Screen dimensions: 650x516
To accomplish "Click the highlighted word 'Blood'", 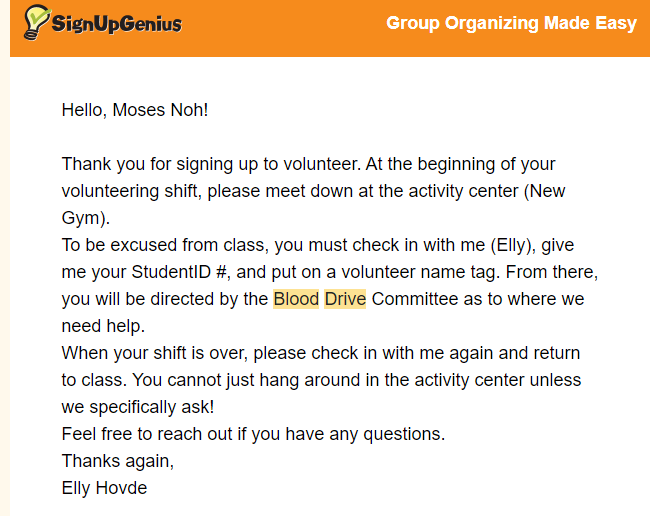I will 296,298.
